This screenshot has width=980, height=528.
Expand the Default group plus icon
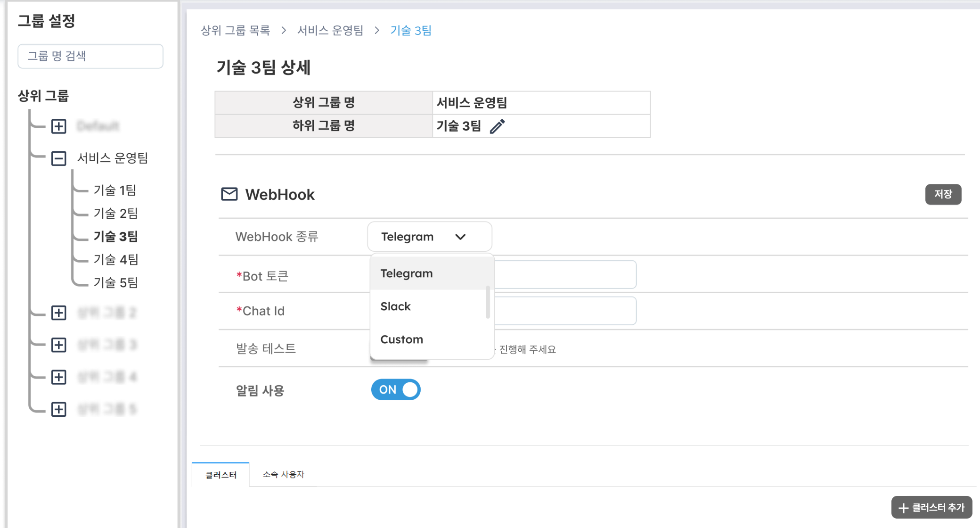point(58,126)
